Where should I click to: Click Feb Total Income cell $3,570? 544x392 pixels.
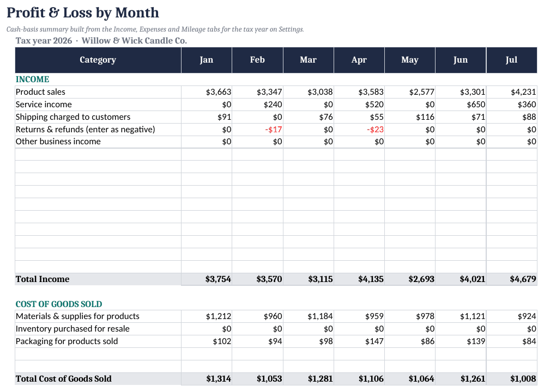coord(257,279)
